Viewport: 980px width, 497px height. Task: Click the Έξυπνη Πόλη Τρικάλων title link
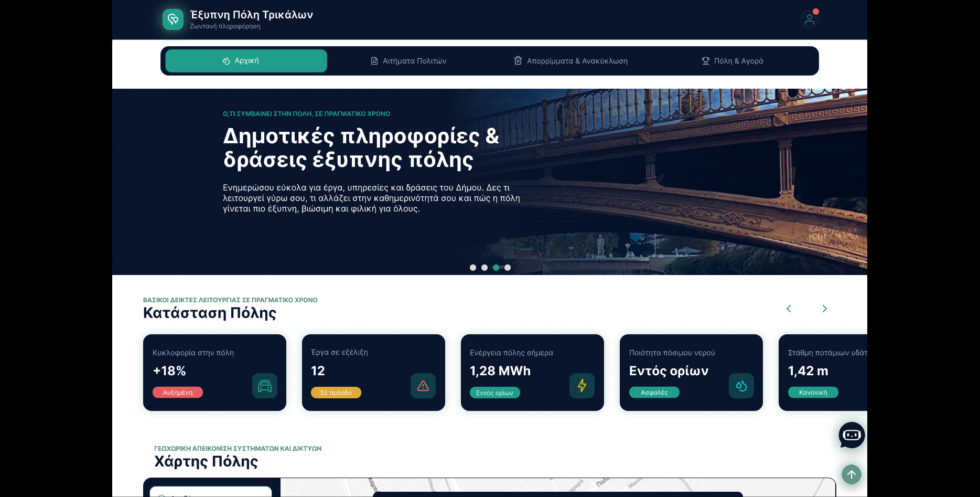(x=252, y=15)
